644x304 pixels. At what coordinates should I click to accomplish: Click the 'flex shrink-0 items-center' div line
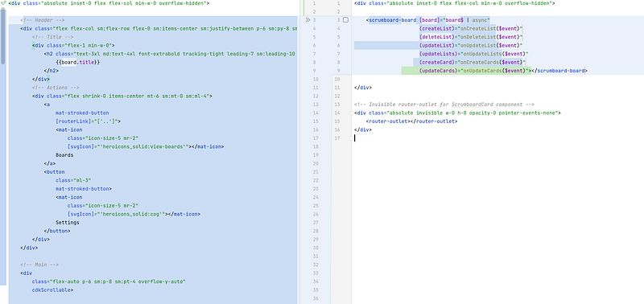click(122, 96)
